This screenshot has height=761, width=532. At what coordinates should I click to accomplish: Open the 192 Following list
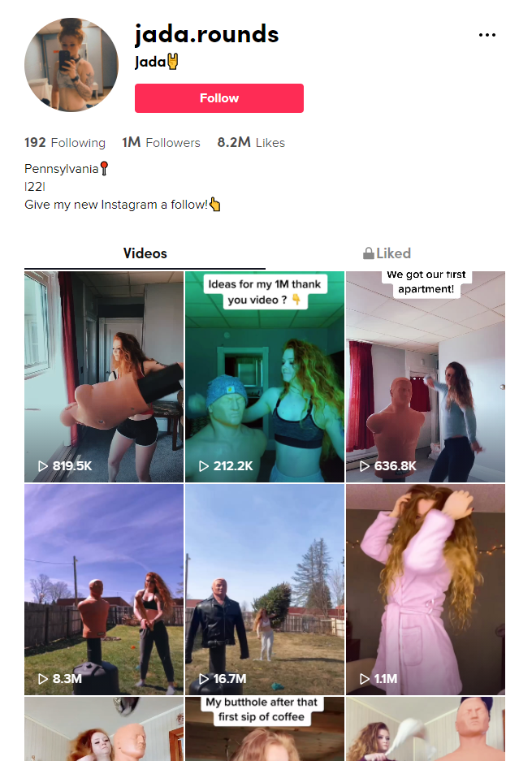coord(64,143)
